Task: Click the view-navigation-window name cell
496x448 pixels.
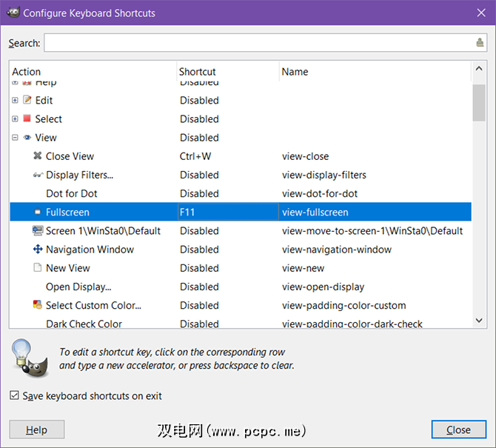Action: click(337, 250)
